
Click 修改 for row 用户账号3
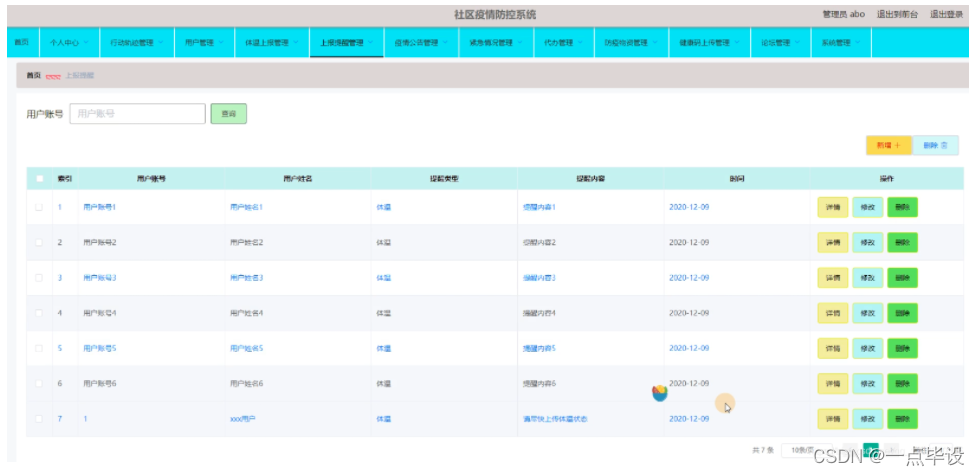[x=868, y=278]
